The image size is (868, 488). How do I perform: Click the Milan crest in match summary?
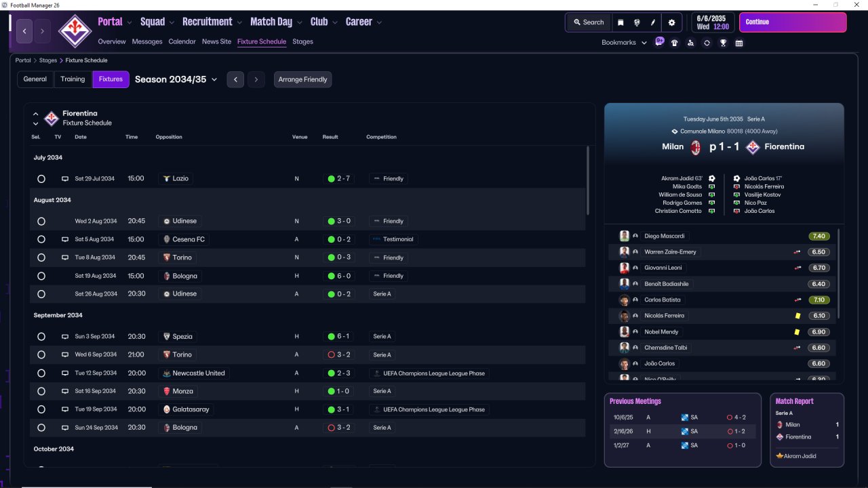[695, 146]
